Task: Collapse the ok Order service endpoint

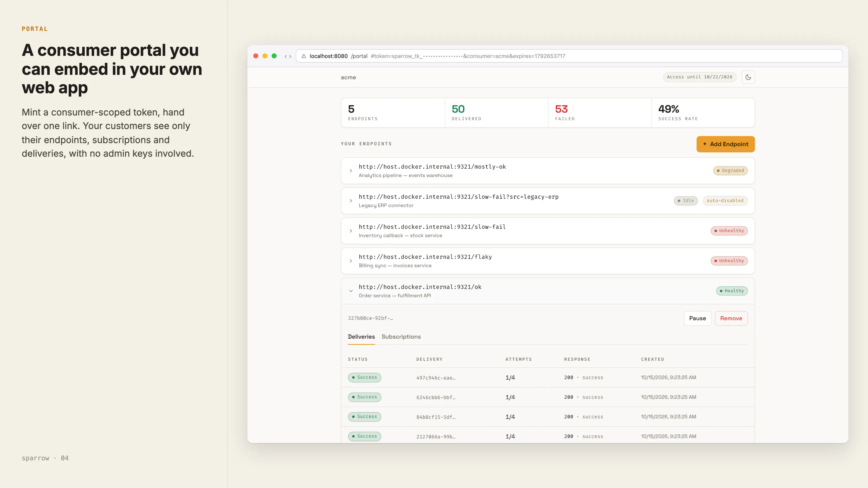Action: [548, 291]
